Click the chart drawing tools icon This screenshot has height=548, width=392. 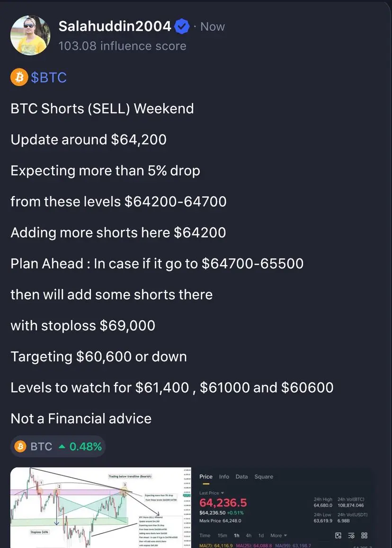click(338, 535)
